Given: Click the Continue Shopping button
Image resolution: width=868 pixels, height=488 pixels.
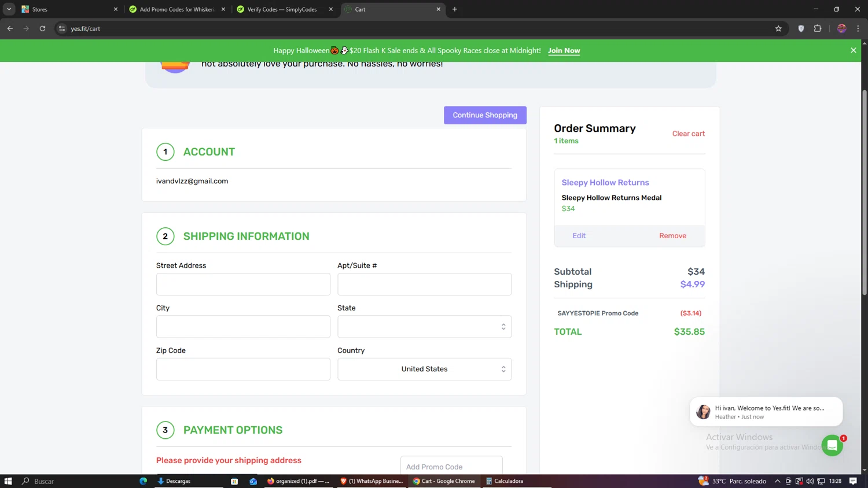Looking at the screenshot, I should pyautogui.click(x=485, y=115).
